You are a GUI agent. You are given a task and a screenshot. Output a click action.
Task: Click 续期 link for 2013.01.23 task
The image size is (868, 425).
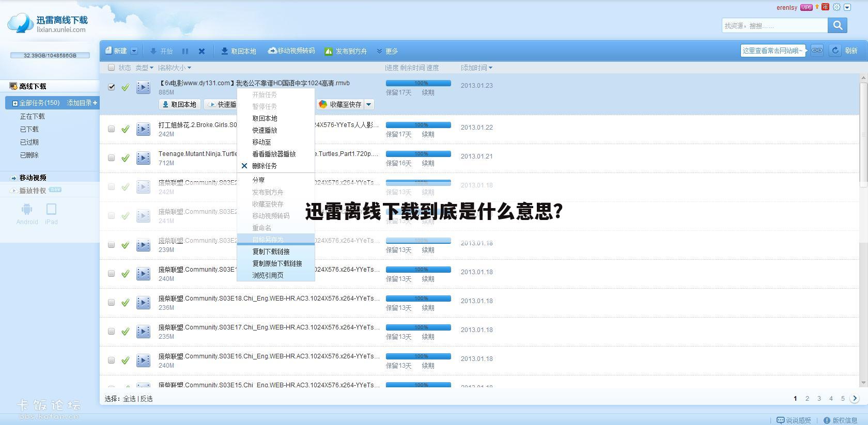click(428, 93)
